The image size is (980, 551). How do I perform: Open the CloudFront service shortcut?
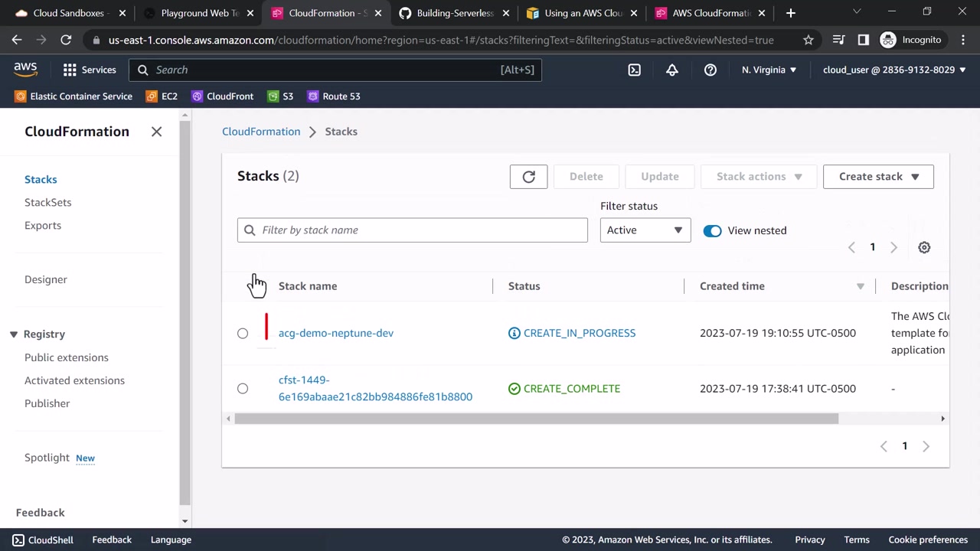click(x=223, y=96)
